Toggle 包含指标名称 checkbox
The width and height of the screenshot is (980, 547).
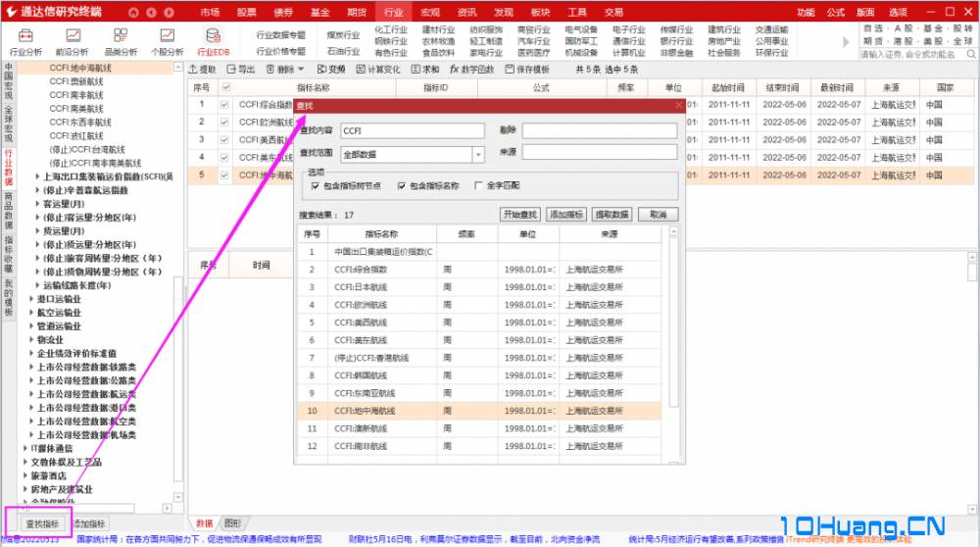coord(401,185)
